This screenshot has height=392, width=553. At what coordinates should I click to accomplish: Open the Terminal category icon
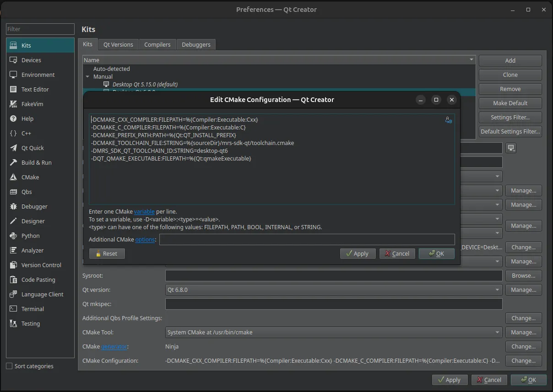pyautogui.click(x=13, y=309)
